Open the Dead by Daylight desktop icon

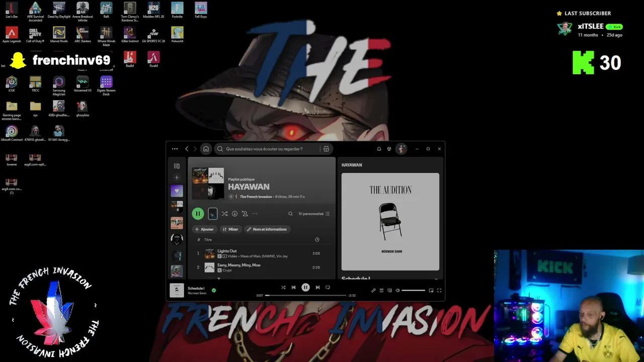coord(59,10)
